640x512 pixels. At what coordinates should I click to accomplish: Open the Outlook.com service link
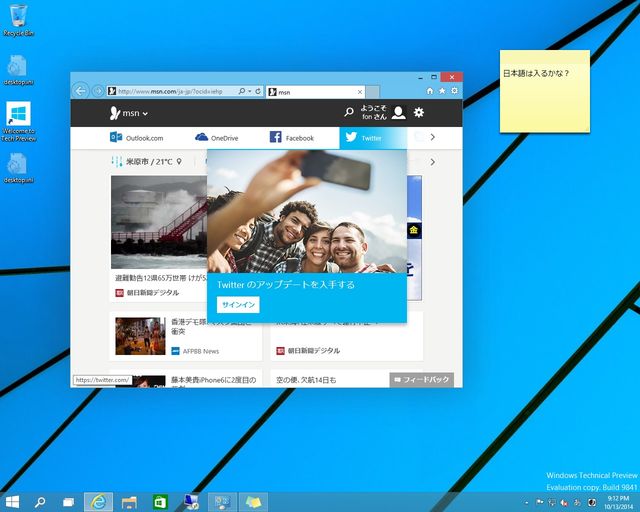(x=137, y=138)
